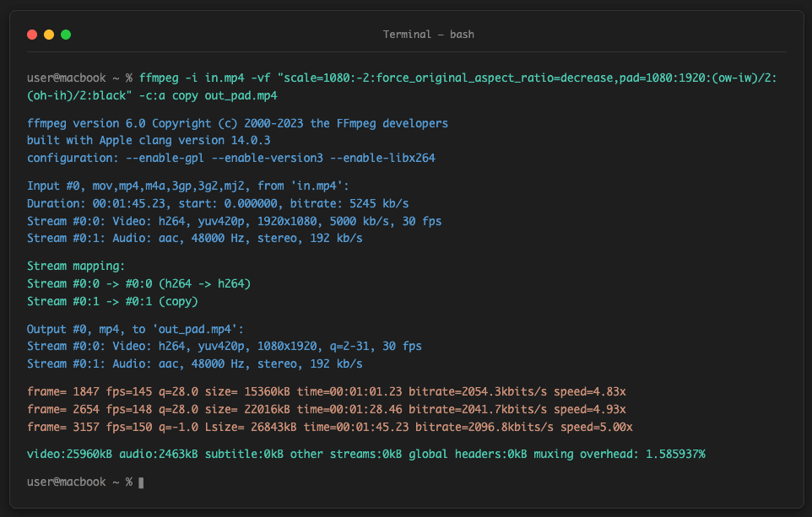This screenshot has height=517, width=812.
Task: Click the blinking terminal cursor block
Action: point(140,482)
